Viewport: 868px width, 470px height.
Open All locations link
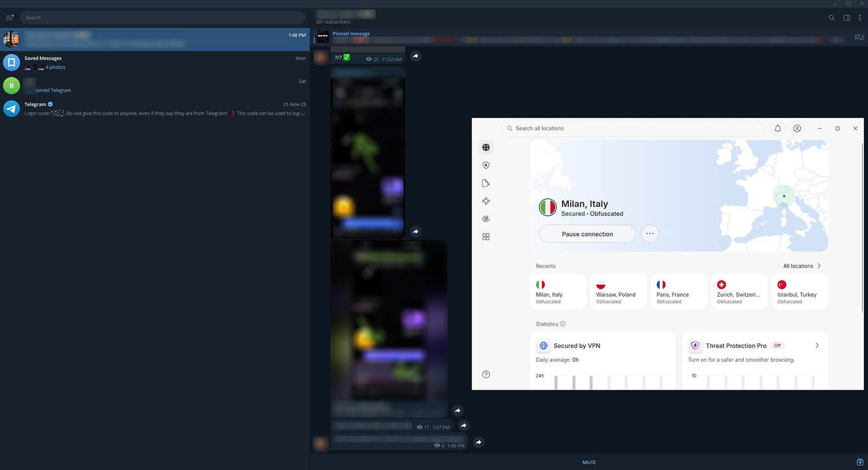[802, 266]
